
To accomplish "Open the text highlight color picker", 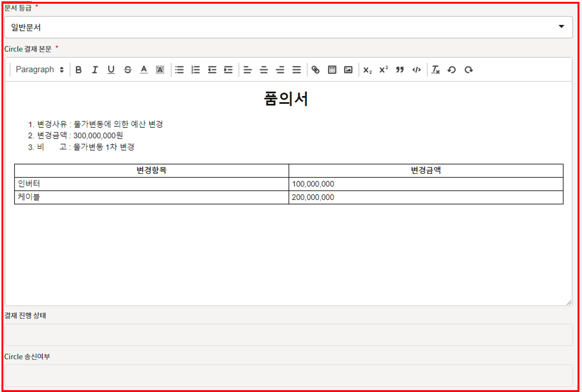I will 160,70.
